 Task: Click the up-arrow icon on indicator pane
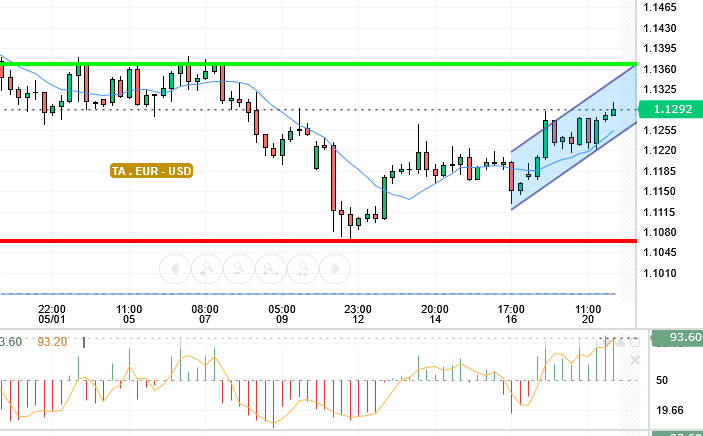tap(620, 343)
